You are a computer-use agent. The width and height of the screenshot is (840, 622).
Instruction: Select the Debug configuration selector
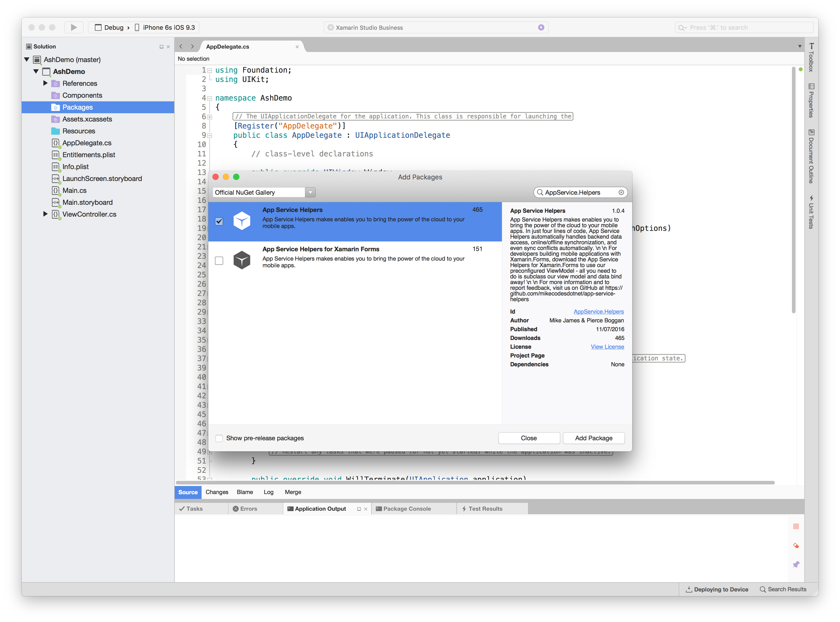(x=109, y=27)
